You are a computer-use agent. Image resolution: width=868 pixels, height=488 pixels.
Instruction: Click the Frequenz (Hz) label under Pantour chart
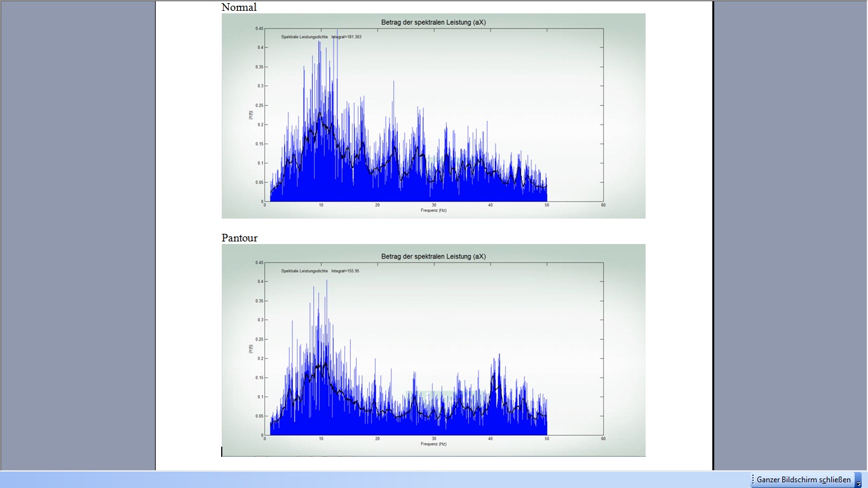pyautogui.click(x=433, y=444)
